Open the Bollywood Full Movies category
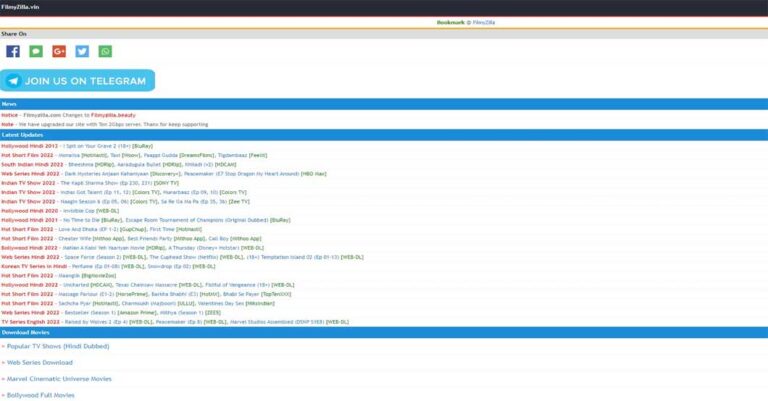This screenshot has height=401, width=768. pos(41,395)
